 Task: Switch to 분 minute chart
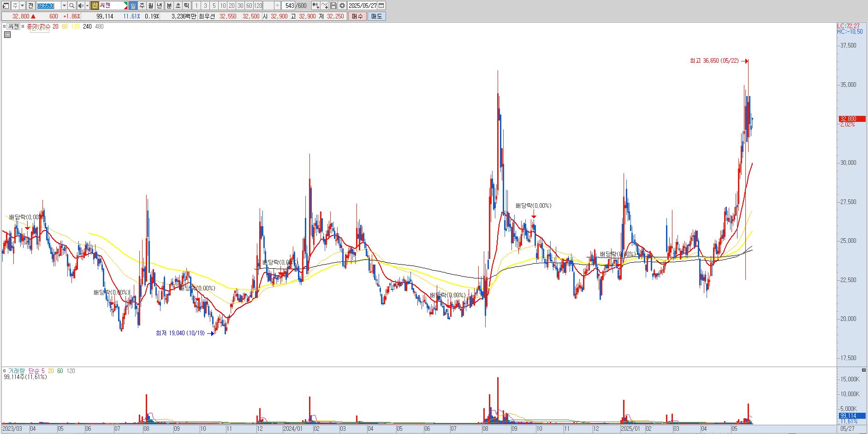[x=169, y=6]
